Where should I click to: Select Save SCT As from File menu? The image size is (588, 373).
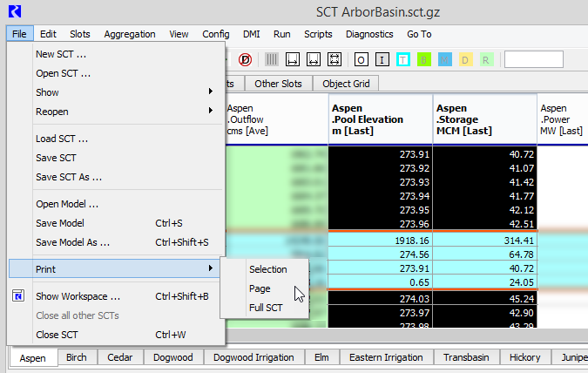pyautogui.click(x=69, y=177)
